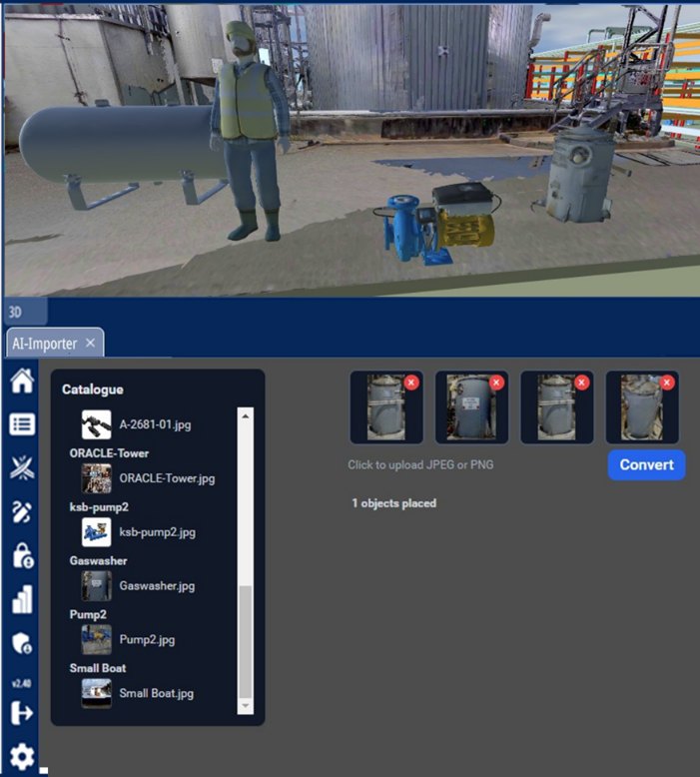
Task: Remove the first uploaded tank image
Action: tap(411, 383)
